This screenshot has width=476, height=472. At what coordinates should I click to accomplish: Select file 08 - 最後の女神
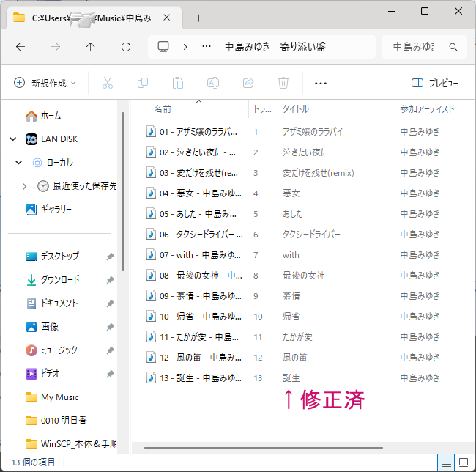(x=194, y=276)
